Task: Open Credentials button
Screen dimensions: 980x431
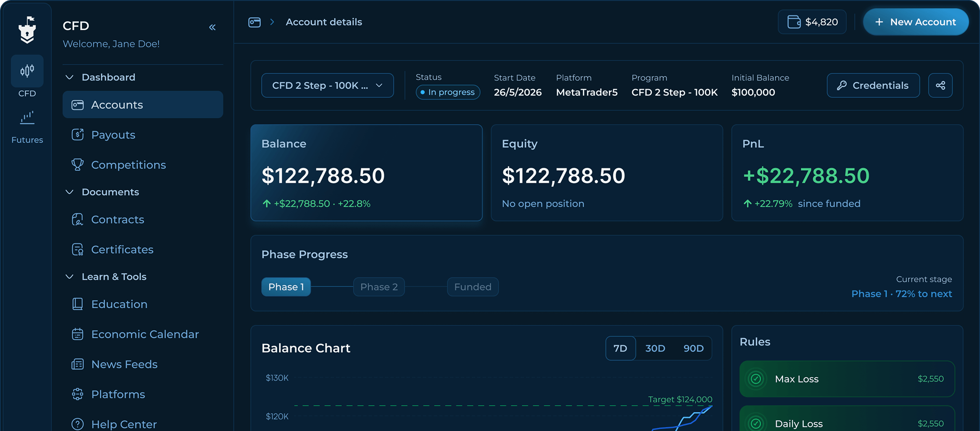Action: coord(873,85)
